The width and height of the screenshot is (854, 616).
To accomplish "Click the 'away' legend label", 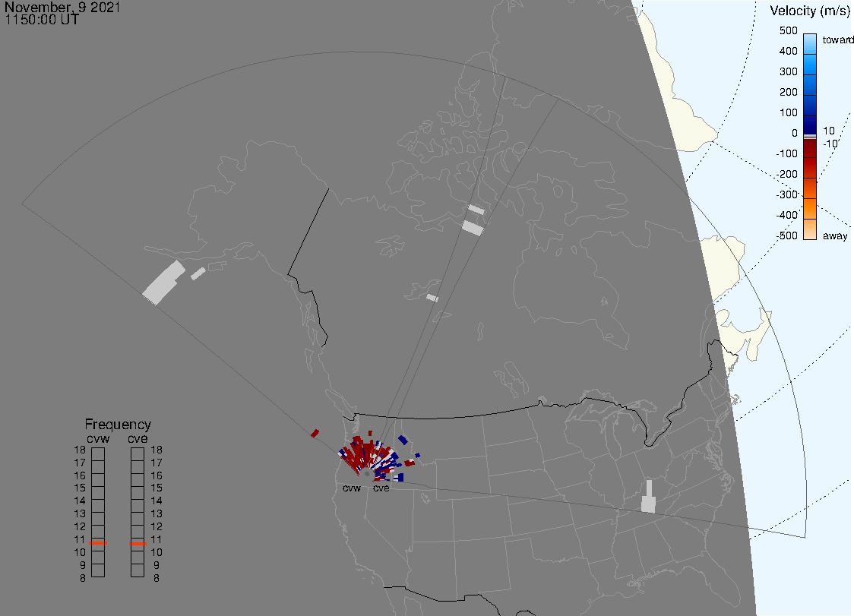I will point(835,235).
